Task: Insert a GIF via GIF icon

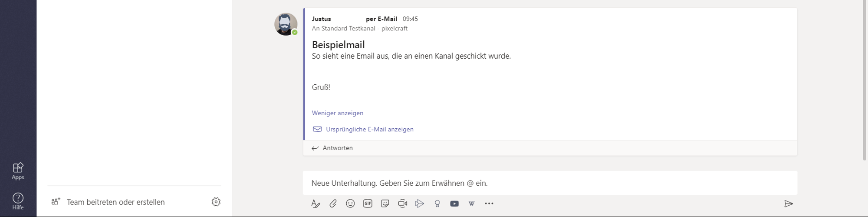Action: [368, 204]
